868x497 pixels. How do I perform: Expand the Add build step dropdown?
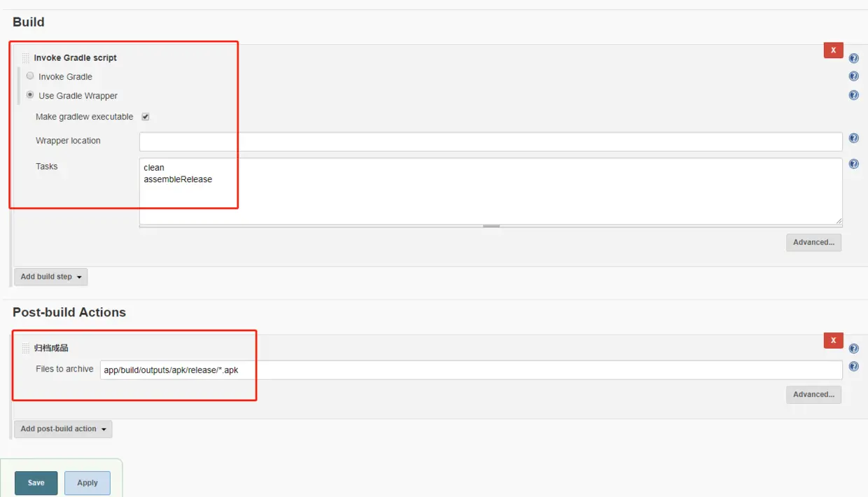point(50,276)
